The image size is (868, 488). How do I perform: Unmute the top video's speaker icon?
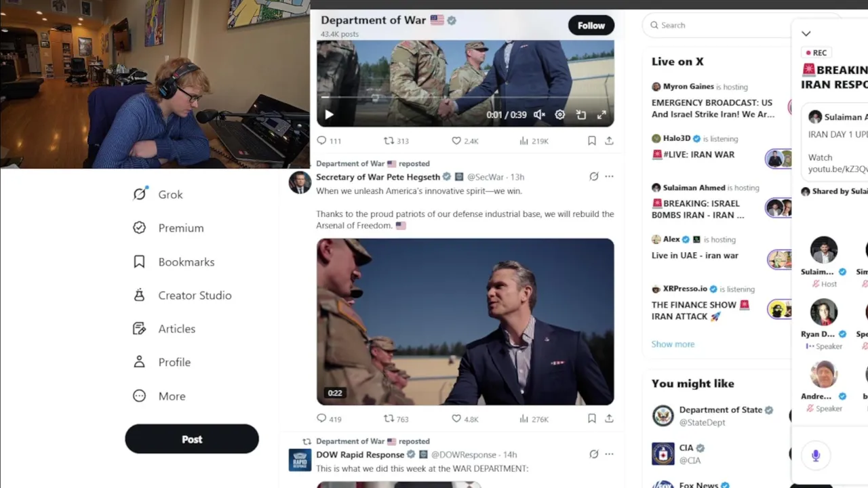click(x=539, y=115)
